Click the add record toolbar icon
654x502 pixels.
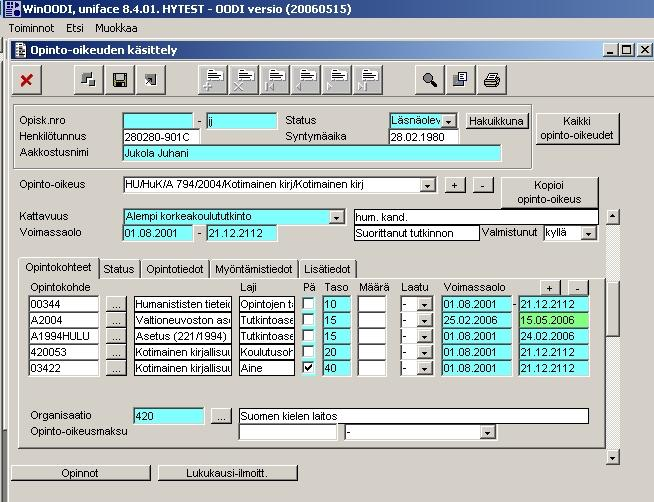(x=213, y=80)
